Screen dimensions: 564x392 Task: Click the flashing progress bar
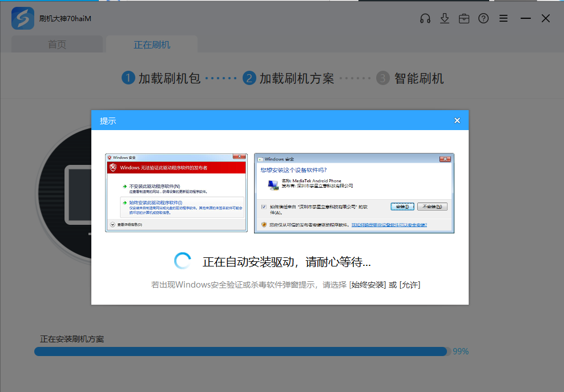pyautogui.click(x=243, y=351)
